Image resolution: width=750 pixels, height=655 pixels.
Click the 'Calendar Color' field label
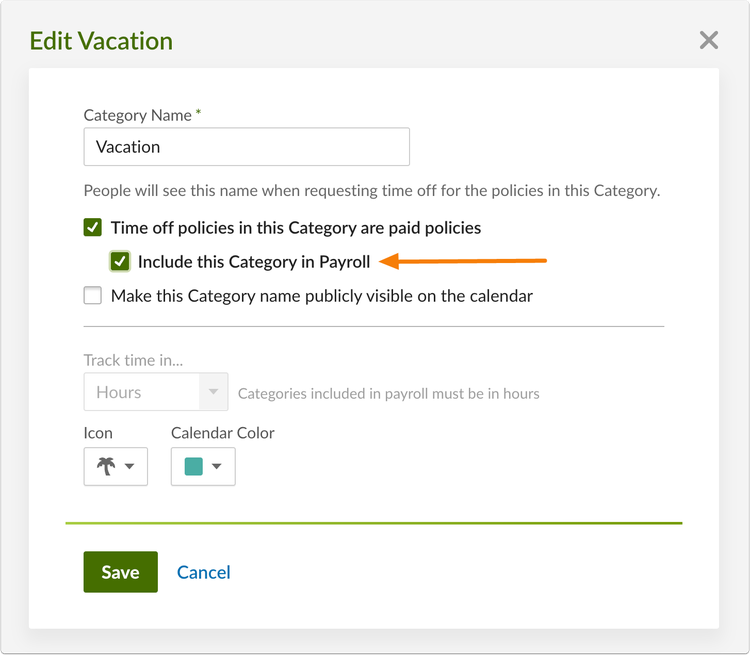tap(222, 433)
